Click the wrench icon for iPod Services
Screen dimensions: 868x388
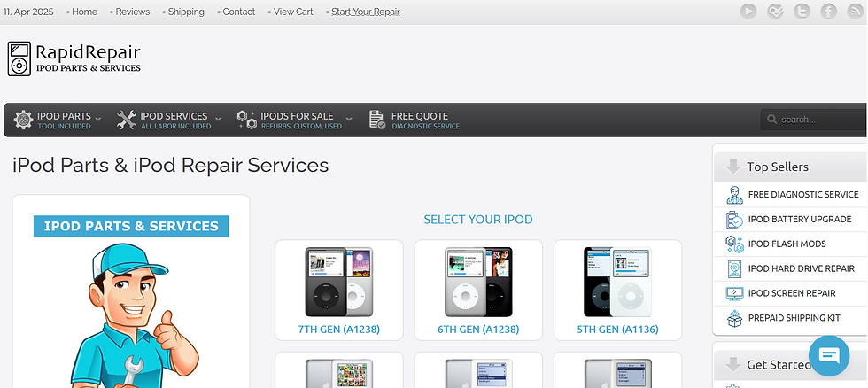click(x=126, y=120)
